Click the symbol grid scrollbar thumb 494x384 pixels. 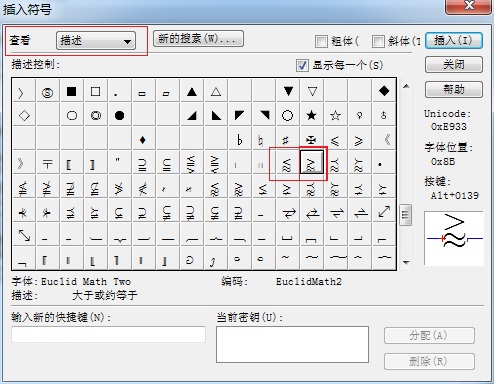coord(406,215)
